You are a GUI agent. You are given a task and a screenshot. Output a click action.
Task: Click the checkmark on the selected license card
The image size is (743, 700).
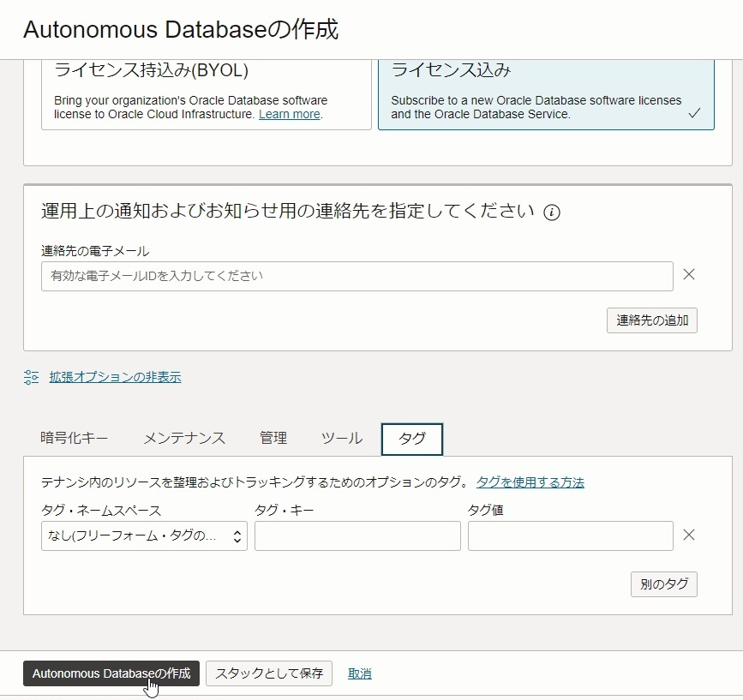[x=694, y=113]
